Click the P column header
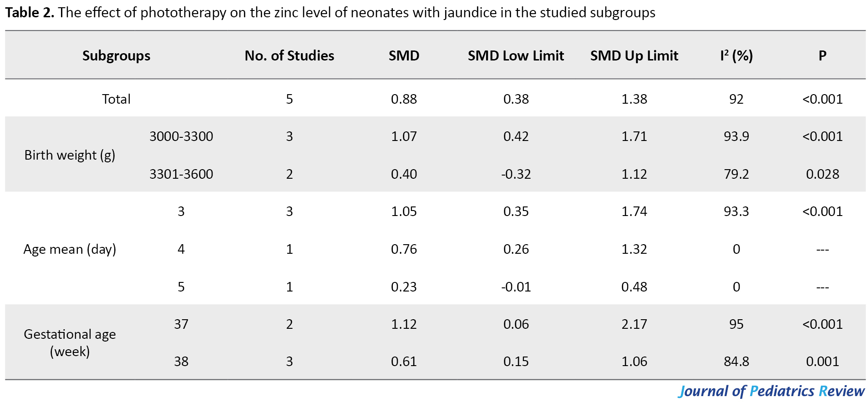 tap(822, 56)
